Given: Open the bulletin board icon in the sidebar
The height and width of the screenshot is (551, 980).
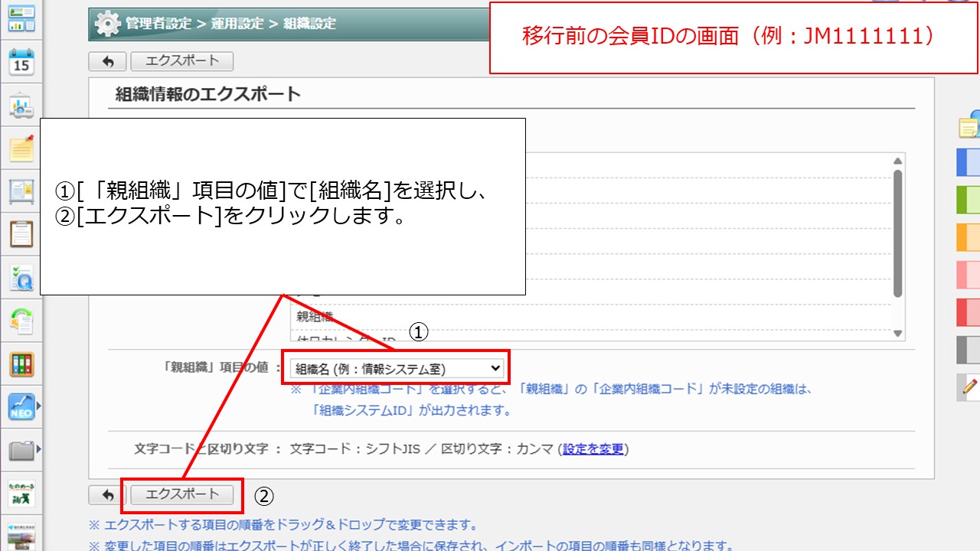Looking at the screenshot, I should point(21,192).
